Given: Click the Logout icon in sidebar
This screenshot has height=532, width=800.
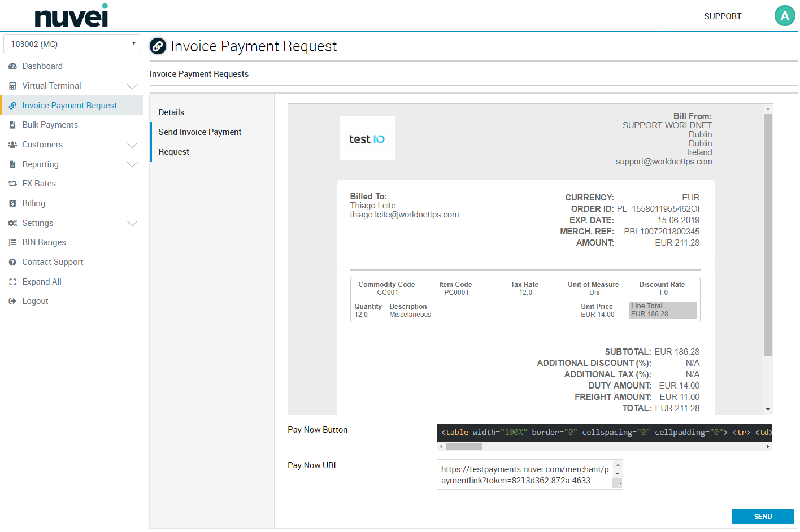Looking at the screenshot, I should (12, 302).
